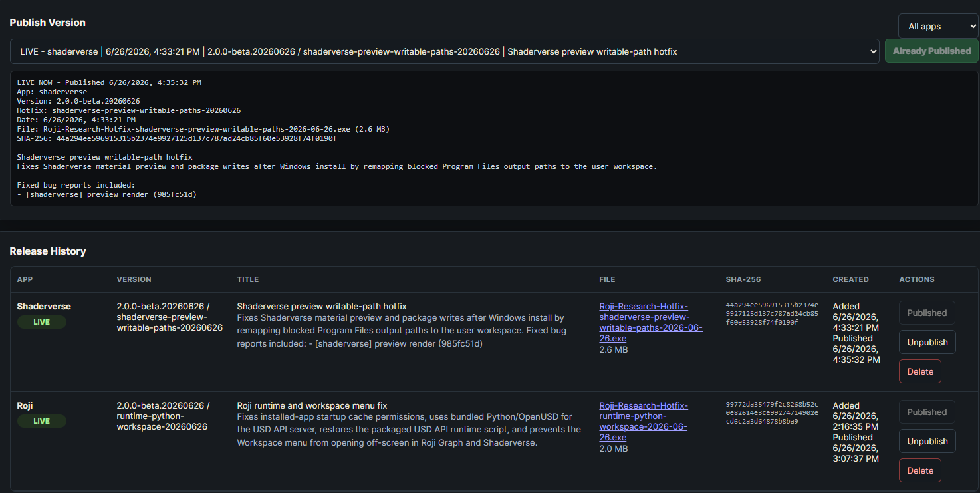
Task: Click the LIVE badge under Shaderverse
Action: [x=42, y=322]
